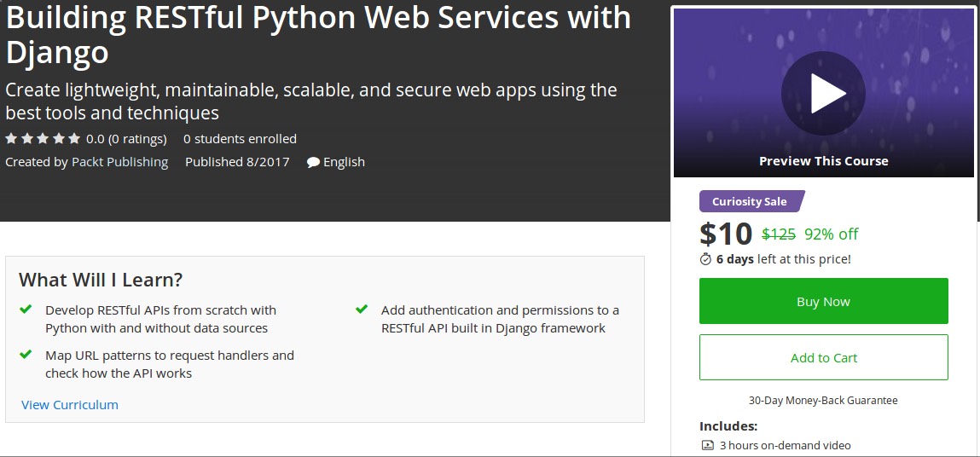This screenshot has width=980, height=457.
Task: Click the first star in the rating
Action: (11, 138)
